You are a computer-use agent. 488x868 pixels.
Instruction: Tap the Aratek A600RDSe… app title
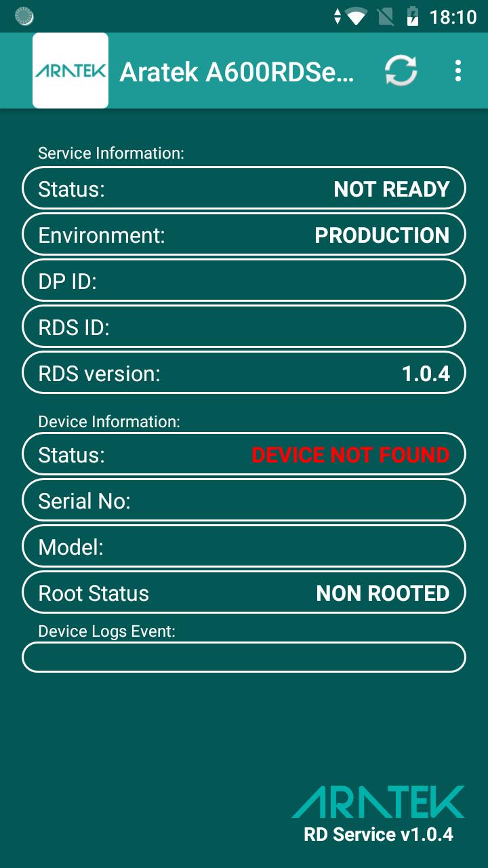(237, 71)
